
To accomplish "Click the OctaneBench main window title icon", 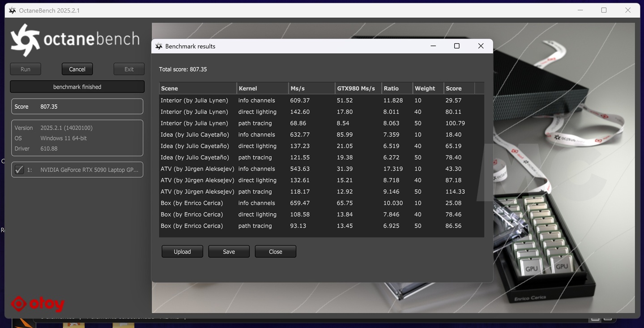I will [13, 10].
